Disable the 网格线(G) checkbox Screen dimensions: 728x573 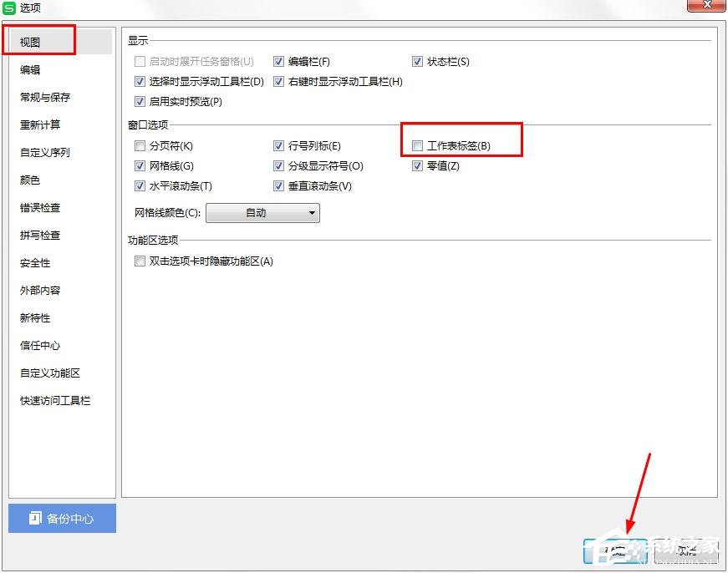pos(139,165)
